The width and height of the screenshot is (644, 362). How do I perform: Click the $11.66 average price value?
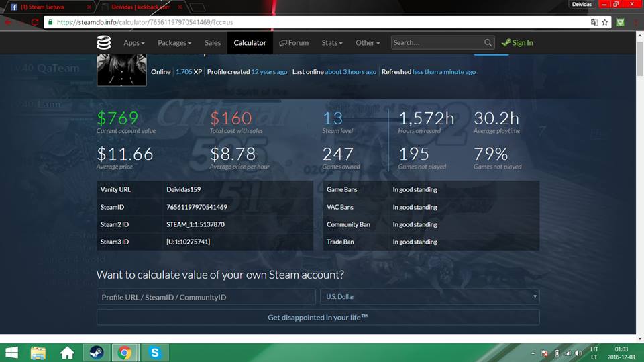[125, 154]
